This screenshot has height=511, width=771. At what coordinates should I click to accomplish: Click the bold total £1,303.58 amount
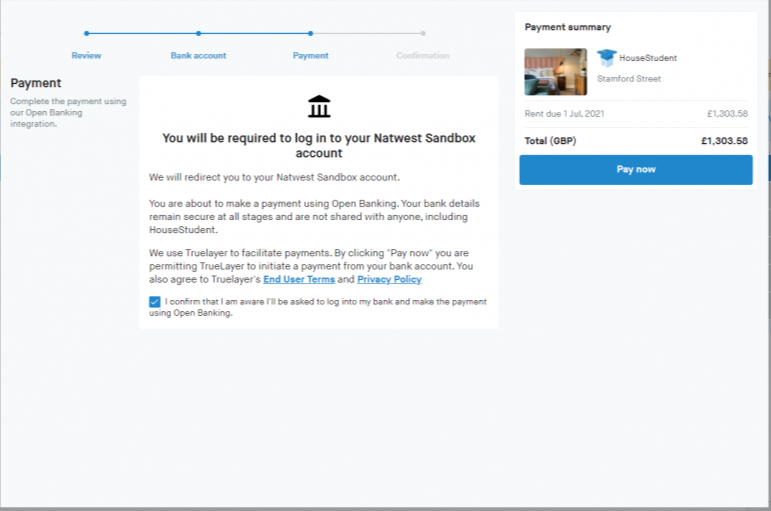click(x=724, y=141)
